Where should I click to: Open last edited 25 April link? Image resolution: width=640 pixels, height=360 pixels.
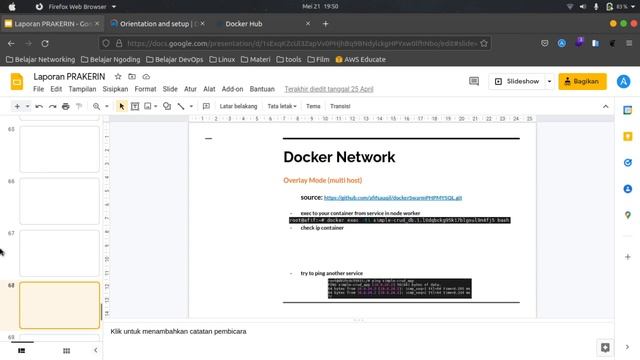click(329, 89)
